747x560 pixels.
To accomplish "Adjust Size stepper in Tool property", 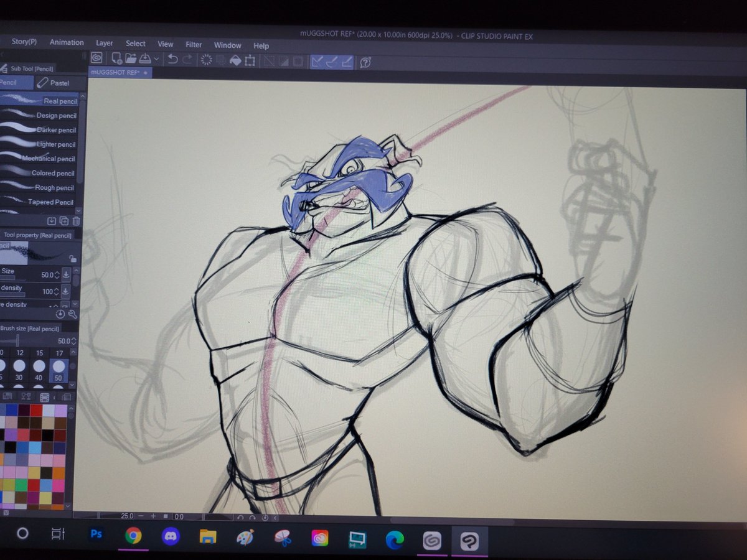I will click(x=57, y=274).
